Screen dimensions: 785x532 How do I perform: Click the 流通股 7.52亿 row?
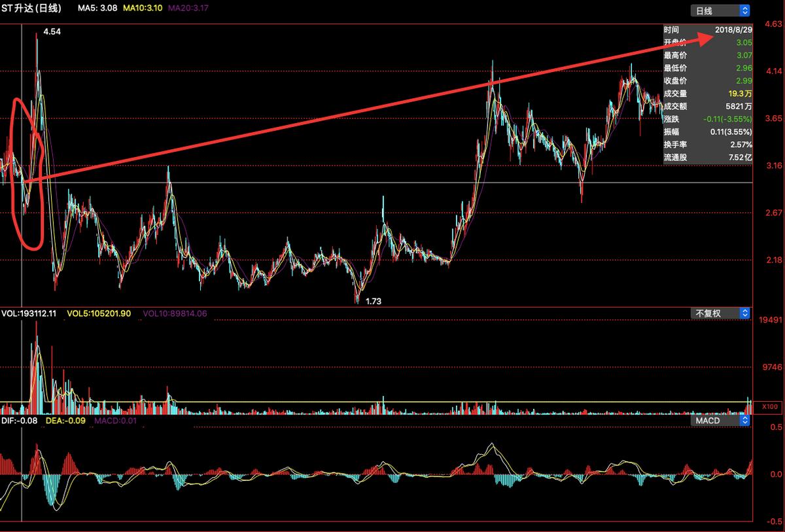[708, 158]
